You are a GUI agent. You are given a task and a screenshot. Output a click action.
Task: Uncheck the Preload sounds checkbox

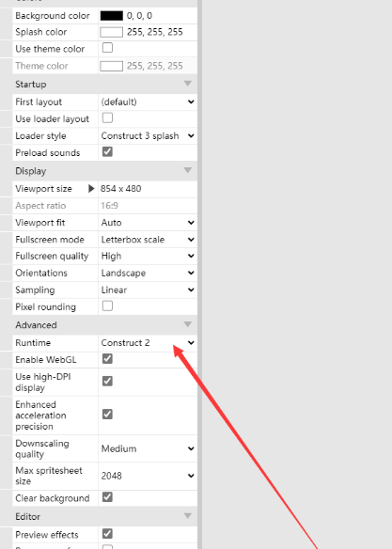pos(107,152)
